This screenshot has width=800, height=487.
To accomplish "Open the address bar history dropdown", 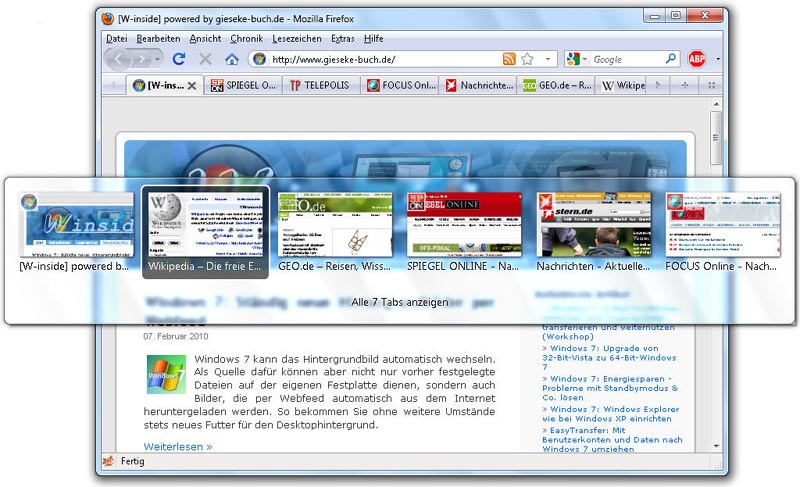I will [546, 60].
